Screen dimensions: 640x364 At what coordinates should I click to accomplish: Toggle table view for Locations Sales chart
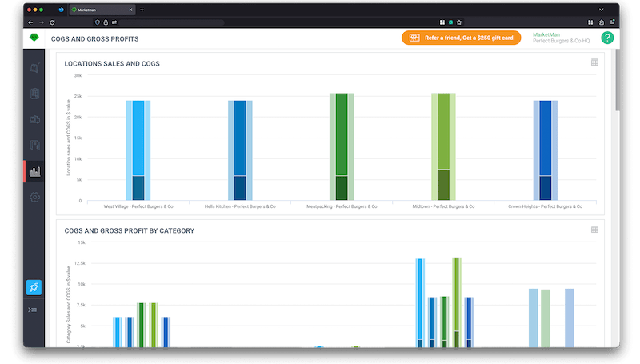coord(594,62)
